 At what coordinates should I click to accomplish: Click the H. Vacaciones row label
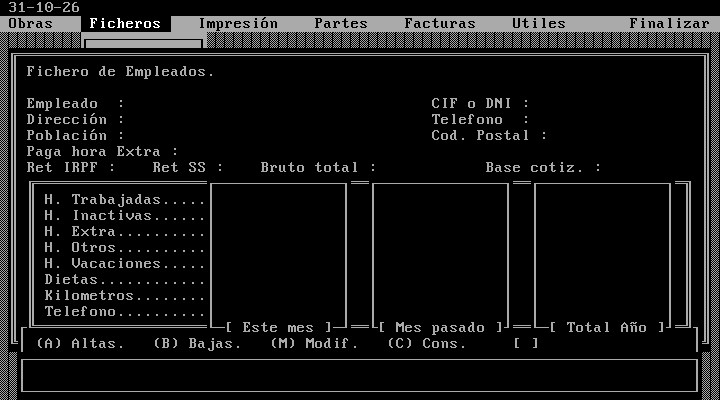124,264
